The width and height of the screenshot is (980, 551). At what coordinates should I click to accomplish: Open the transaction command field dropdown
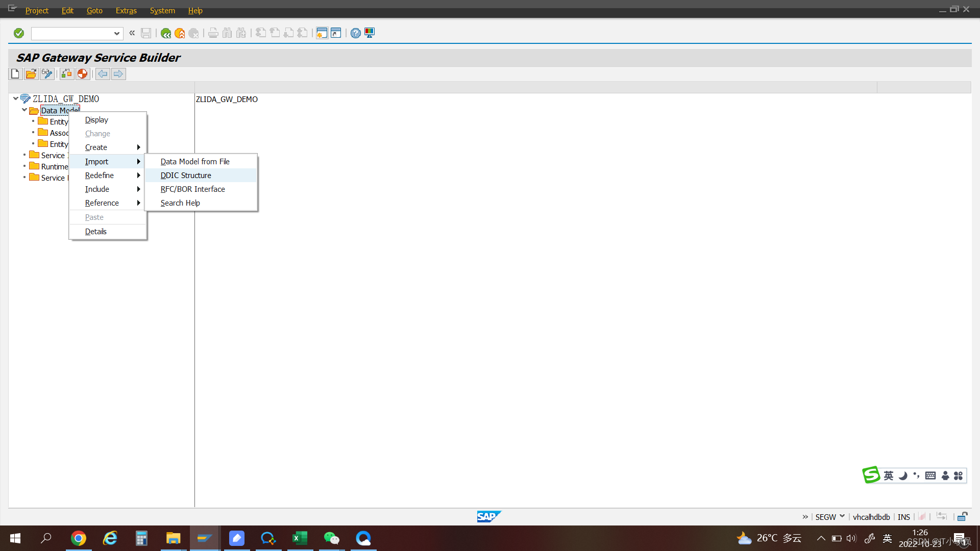(117, 34)
